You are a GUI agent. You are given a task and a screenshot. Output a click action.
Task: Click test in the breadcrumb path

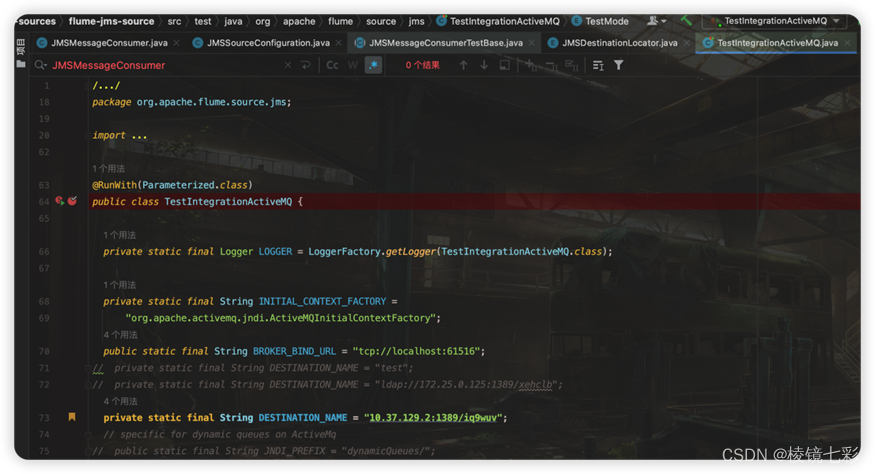[x=203, y=21]
